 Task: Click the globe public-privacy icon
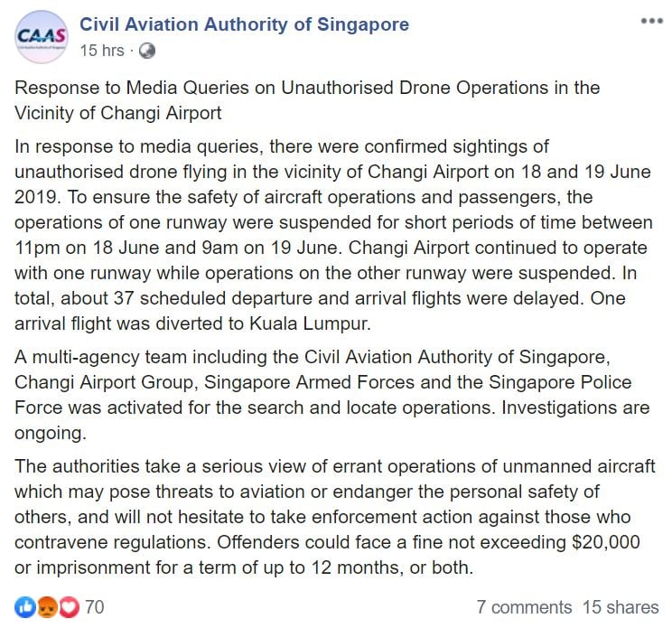[147, 52]
